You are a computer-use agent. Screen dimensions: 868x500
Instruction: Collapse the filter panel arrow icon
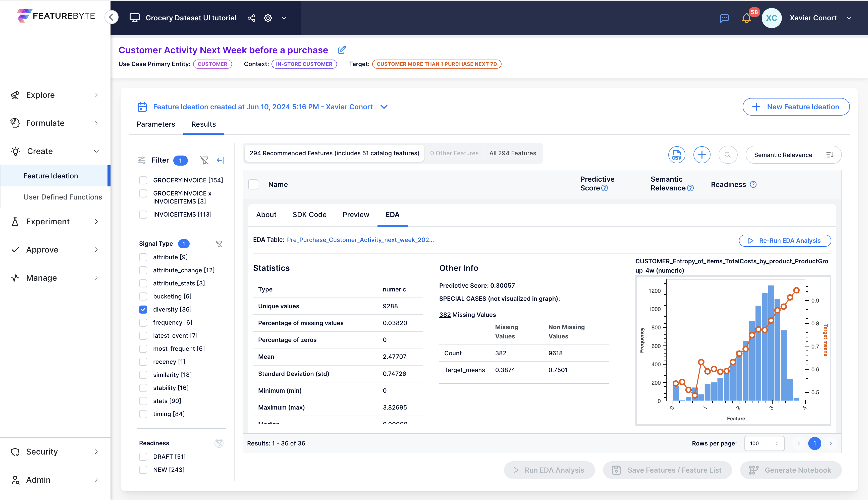point(221,160)
